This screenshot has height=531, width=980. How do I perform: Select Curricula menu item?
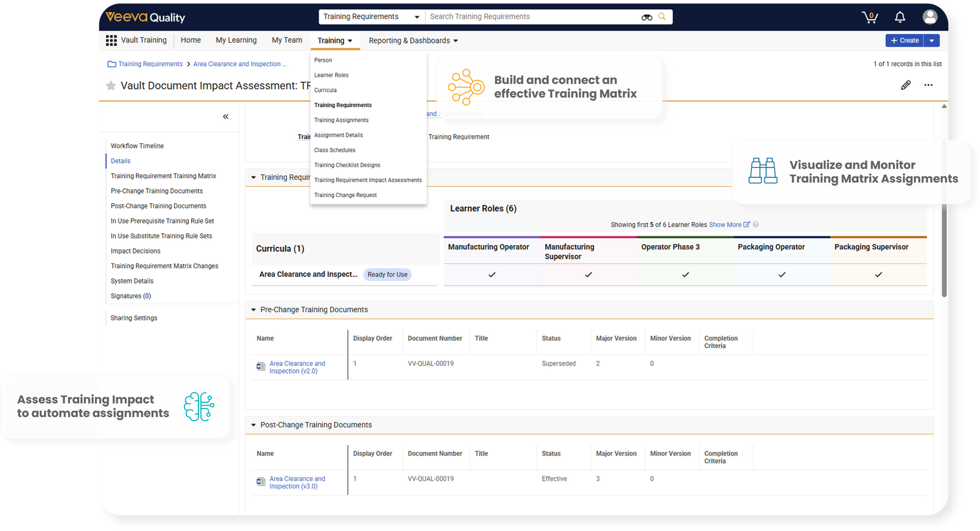[325, 90]
